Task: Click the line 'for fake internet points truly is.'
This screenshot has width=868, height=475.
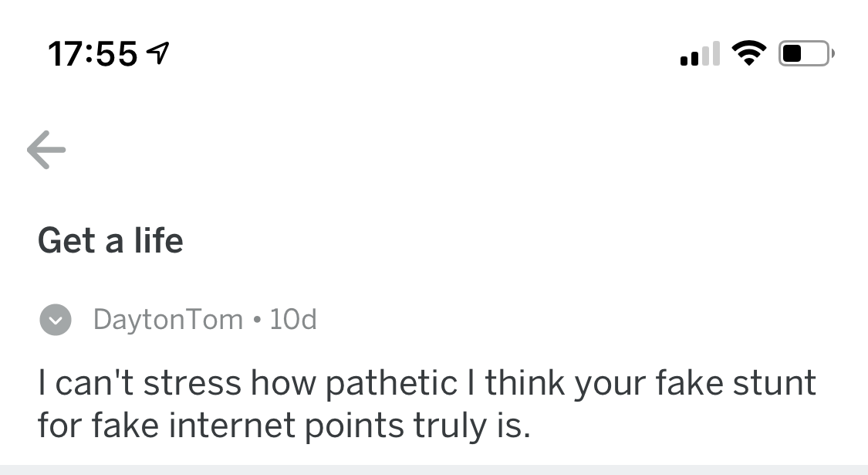Action: point(284,426)
